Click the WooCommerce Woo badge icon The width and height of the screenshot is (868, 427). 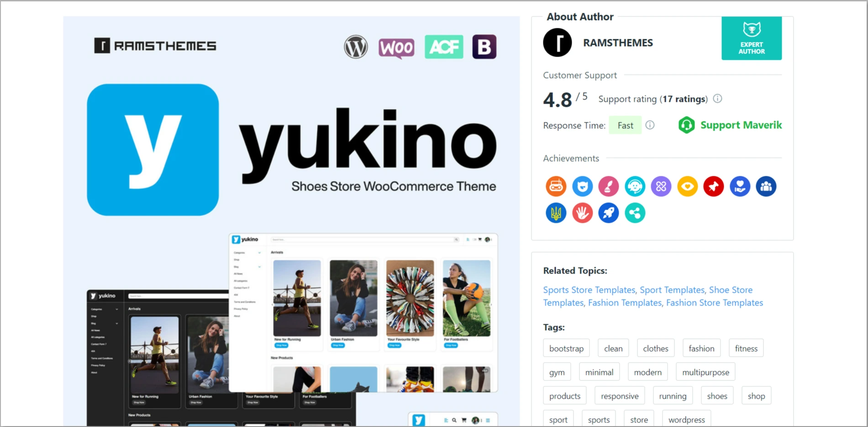pos(396,47)
